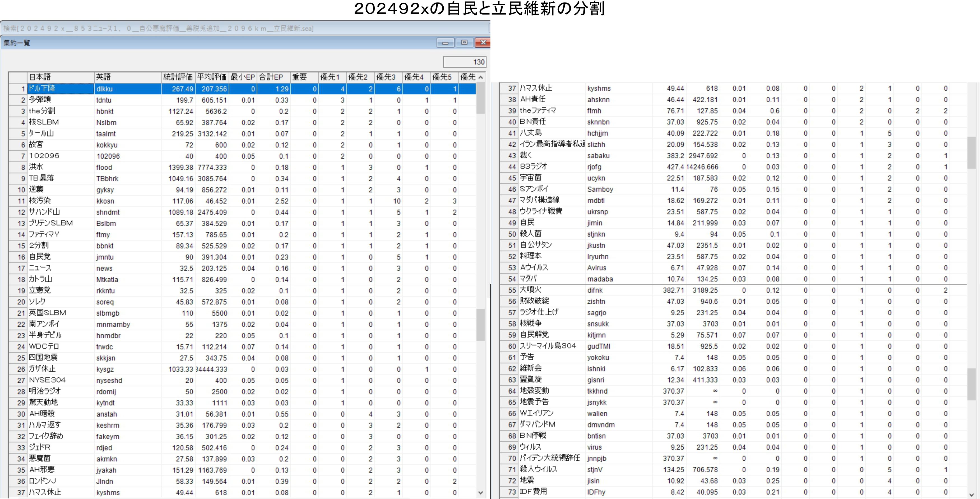The image size is (980, 499).
Task: Click the scroll up arrow of left table
Action: (x=481, y=77)
